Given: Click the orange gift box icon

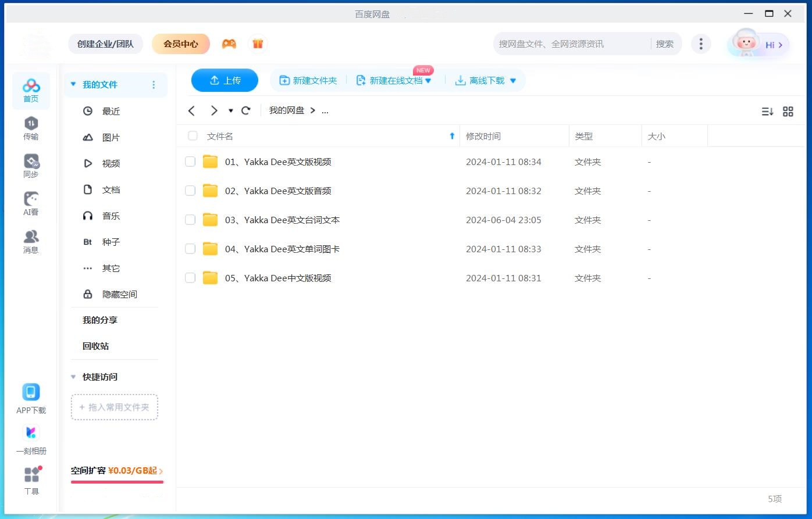Looking at the screenshot, I should (258, 44).
